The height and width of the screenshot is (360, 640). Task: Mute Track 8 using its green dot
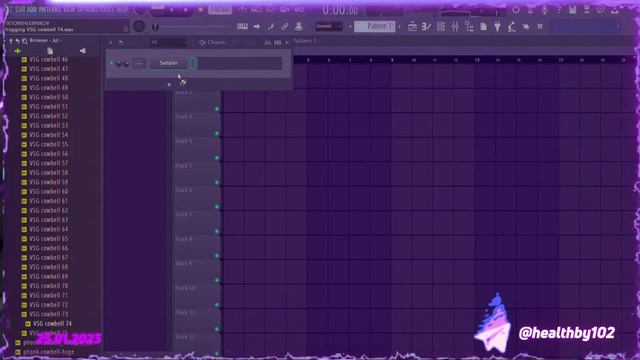(x=217, y=256)
